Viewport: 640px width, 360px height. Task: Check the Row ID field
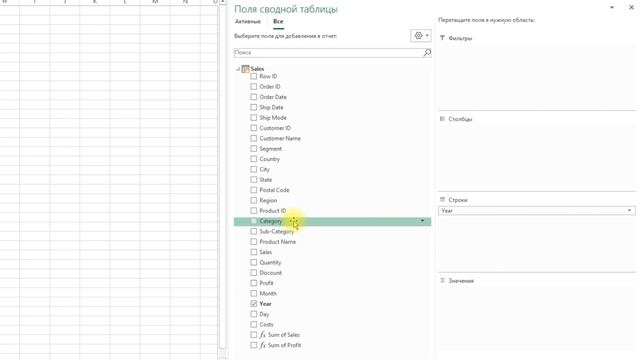point(253,76)
